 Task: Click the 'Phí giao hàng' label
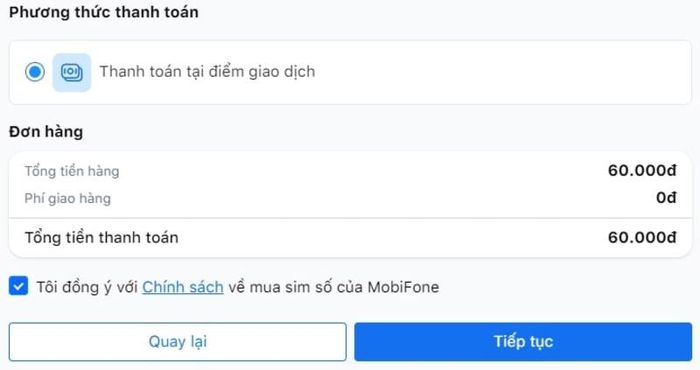click(67, 198)
